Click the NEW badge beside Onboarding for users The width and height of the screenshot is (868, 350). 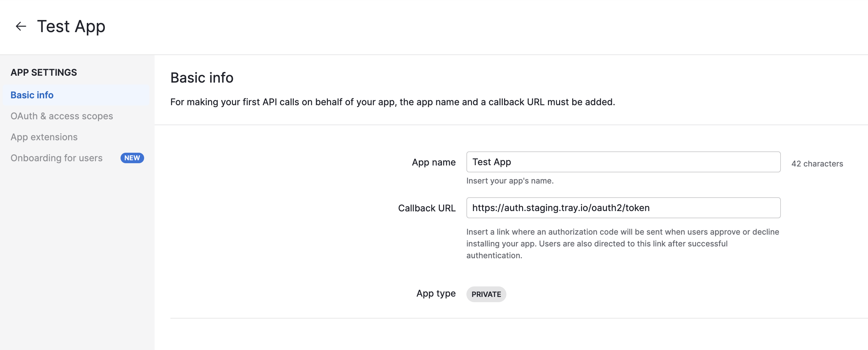(132, 158)
